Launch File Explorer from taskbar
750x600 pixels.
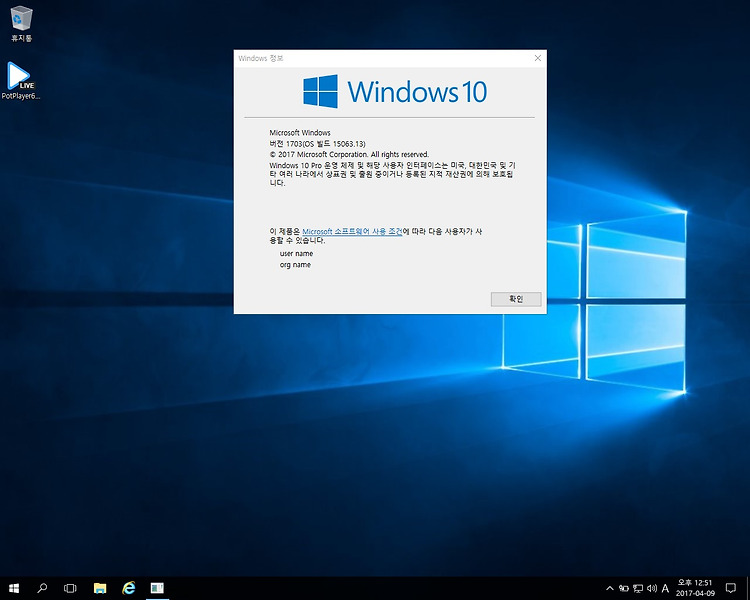pyautogui.click(x=99, y=588)
